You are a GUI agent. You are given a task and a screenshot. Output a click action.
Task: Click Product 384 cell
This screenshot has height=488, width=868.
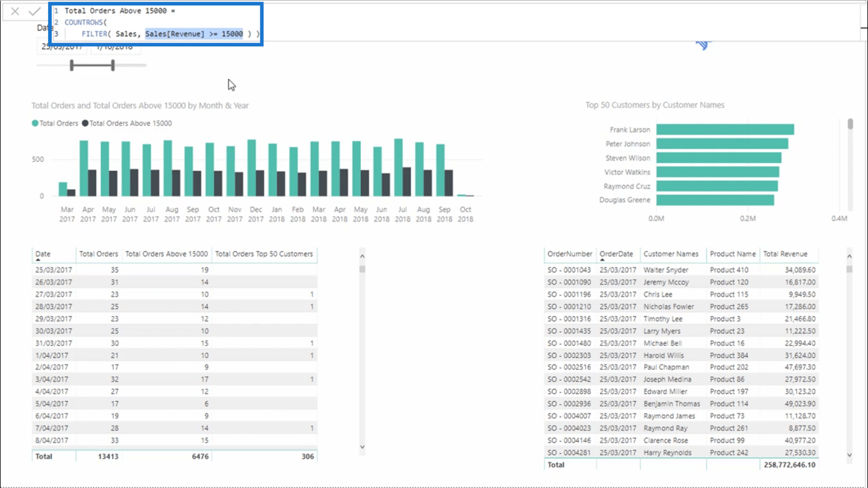coord(729,356)
